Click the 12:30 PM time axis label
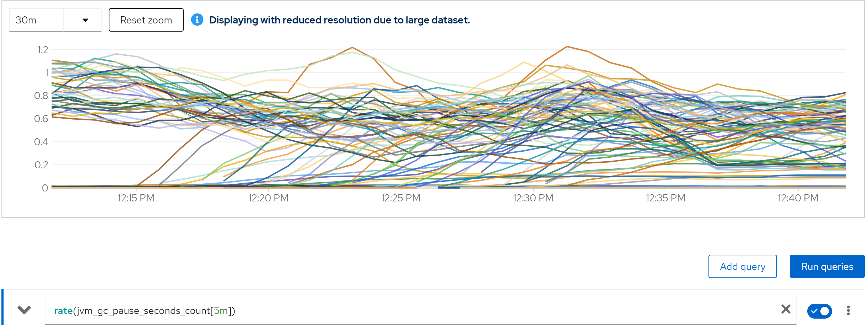 point(533,198)
